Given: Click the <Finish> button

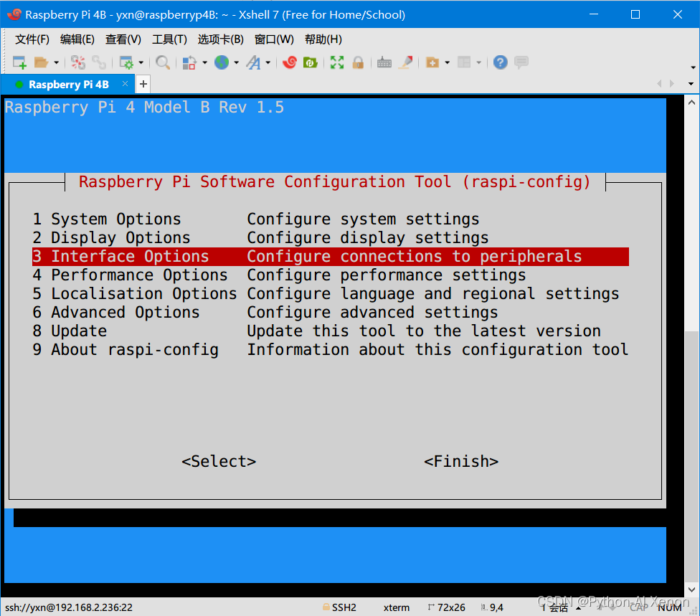Looking at the screenshot, I should coord(461,462).
